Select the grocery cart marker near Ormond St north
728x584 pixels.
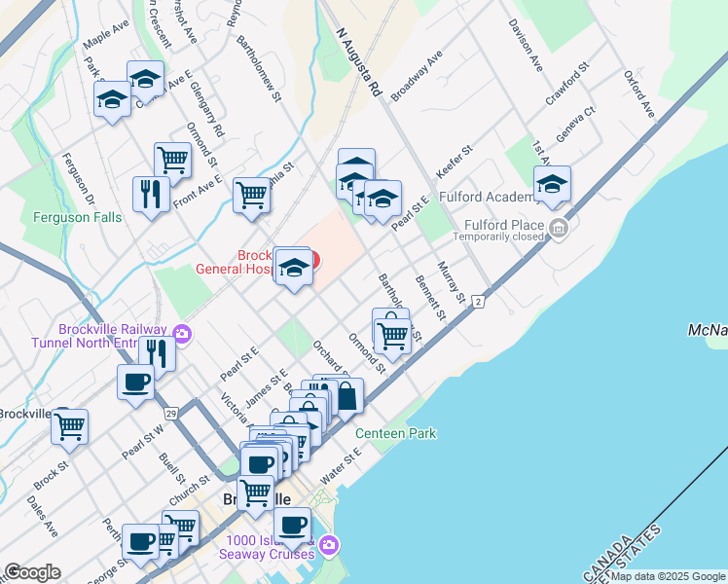click(252, 198)
